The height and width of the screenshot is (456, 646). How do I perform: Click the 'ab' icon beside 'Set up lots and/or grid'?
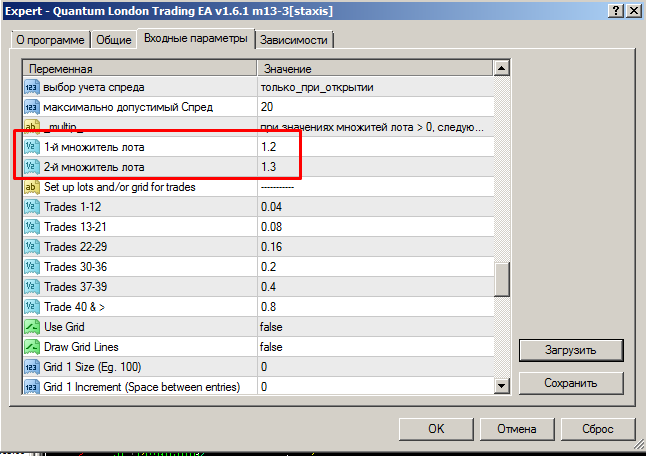click(32, 187)
